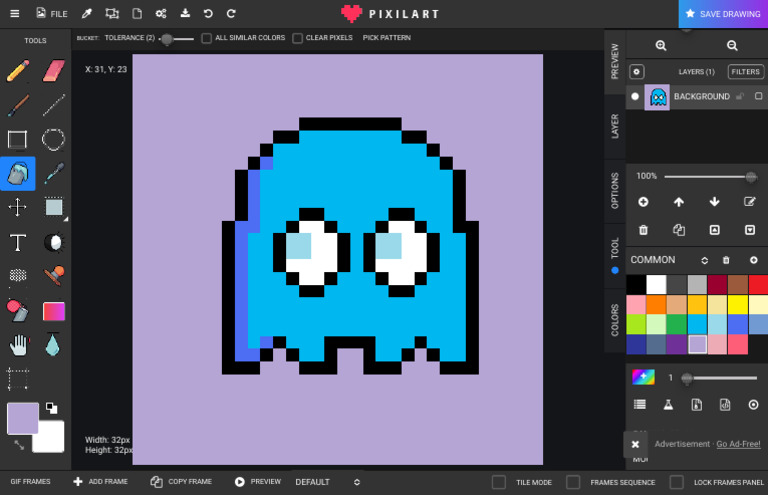Click the FILTERS button

(x=745, y=71)
